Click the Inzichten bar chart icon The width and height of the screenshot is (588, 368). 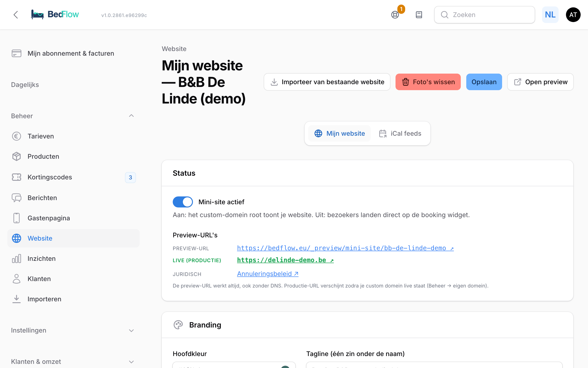pyautogui.click(x=17, y=259)
